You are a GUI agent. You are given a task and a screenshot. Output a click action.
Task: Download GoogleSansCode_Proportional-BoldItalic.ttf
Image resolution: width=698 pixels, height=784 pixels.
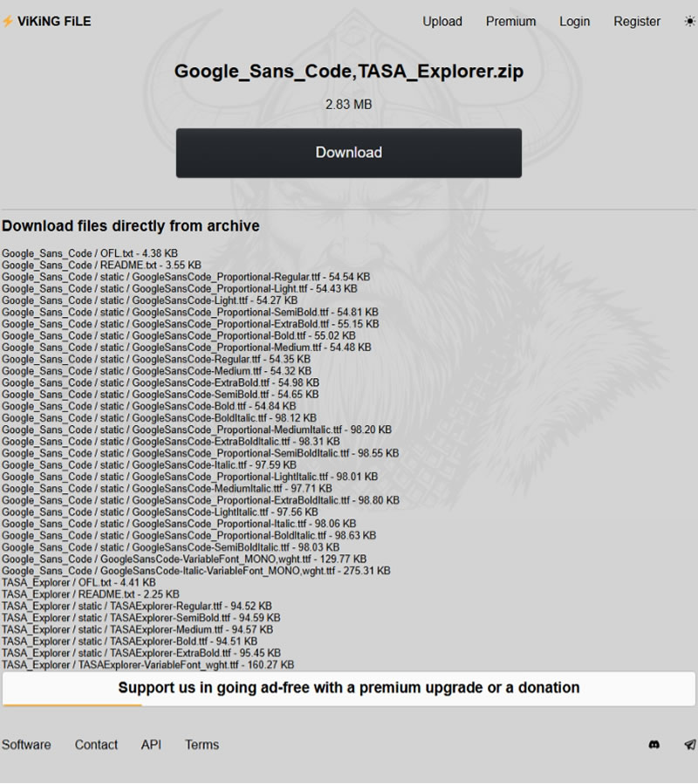point(188,535)
